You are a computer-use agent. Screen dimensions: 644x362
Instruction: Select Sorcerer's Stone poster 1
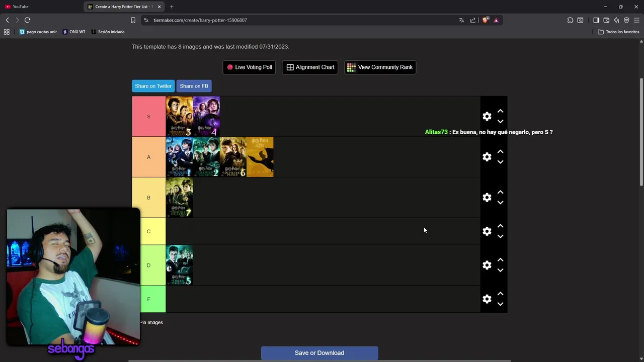point(179,157)
